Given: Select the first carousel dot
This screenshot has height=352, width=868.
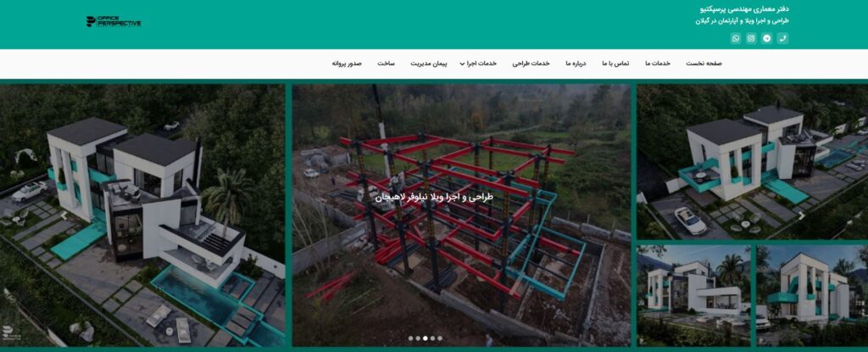Looking at the screenshot, I should tap(410, 338).
